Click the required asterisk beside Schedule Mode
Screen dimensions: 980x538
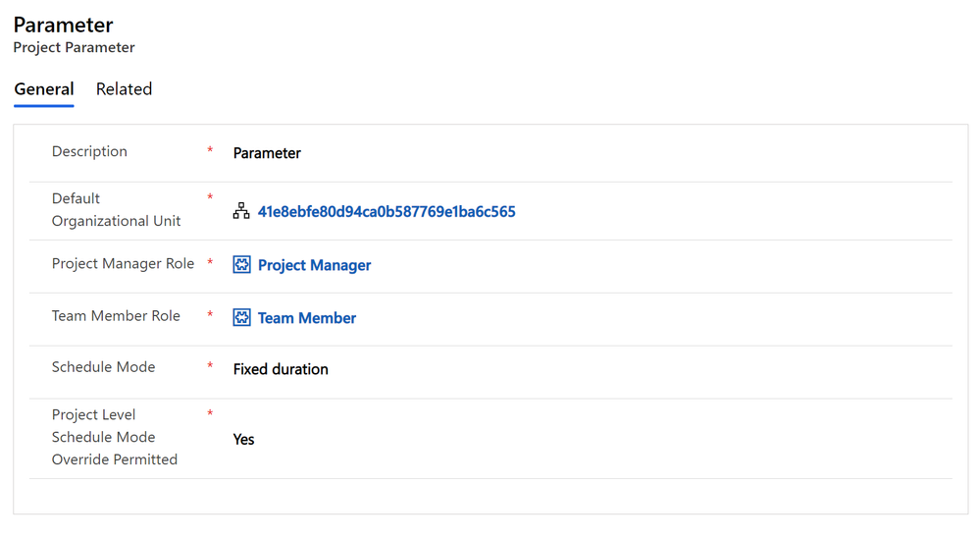tap(210, 364)
